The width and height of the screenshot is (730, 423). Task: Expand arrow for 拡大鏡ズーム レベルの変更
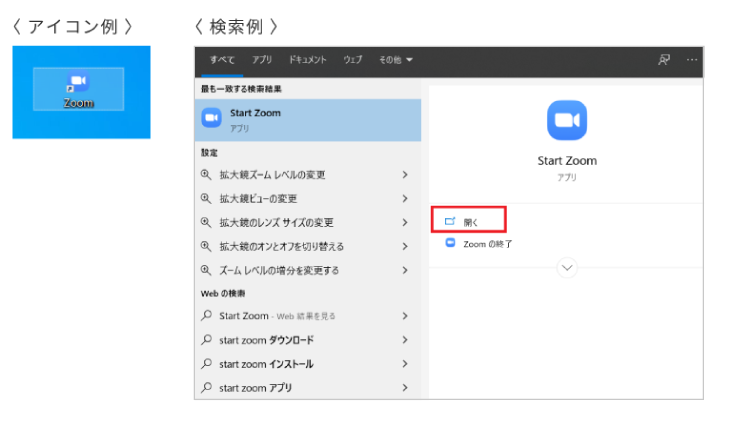coord(405,175)
